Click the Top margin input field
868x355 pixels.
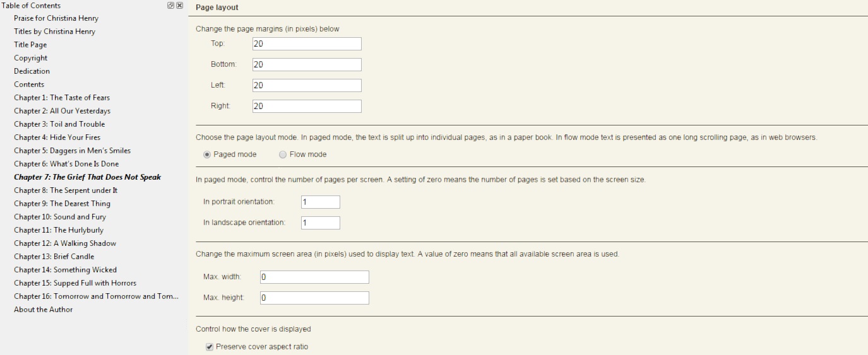click(306, 44)
